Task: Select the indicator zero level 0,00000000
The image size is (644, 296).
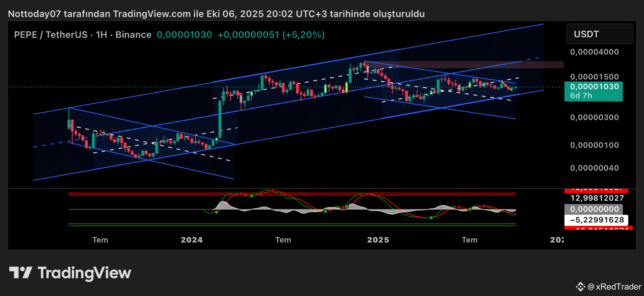Action: (594, 209)
